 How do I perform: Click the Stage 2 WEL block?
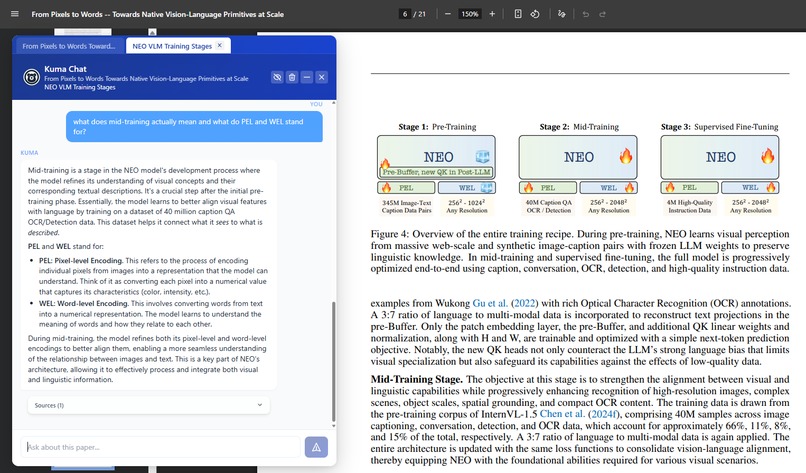pos(609,188)
